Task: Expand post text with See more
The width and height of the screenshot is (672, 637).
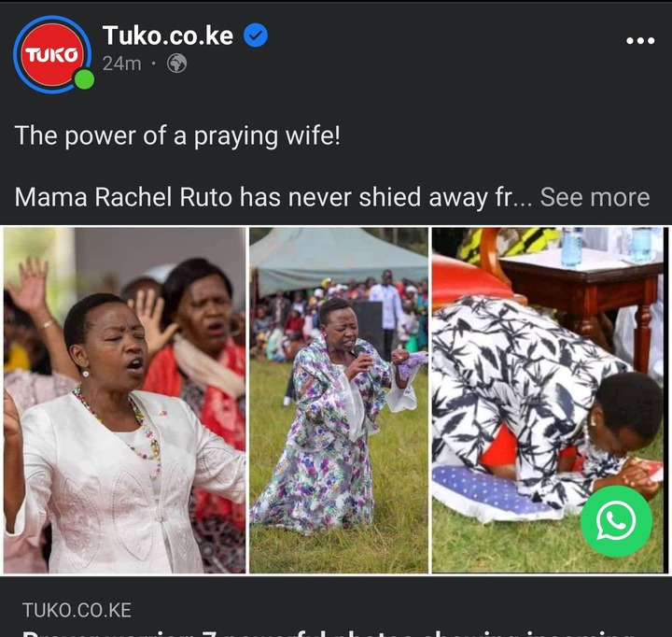Action: tap(595, 197)
